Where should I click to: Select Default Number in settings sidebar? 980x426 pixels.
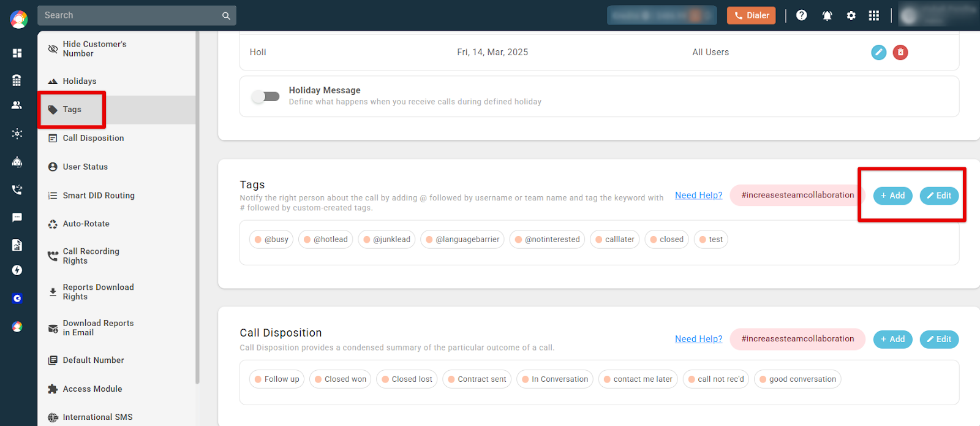(116, 360)
